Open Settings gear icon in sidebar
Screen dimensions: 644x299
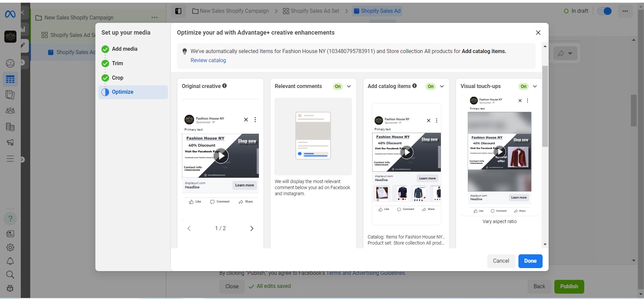tap(10, 248)
